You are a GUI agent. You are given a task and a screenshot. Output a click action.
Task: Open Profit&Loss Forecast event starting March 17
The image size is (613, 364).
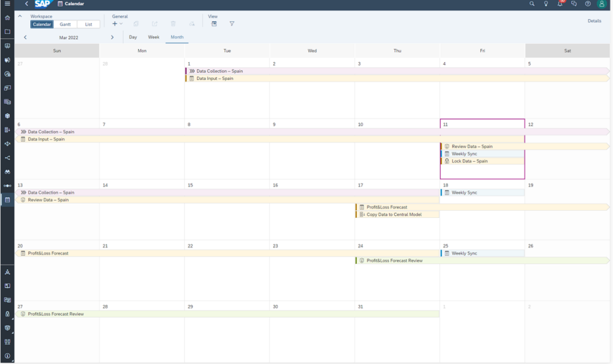482,208
